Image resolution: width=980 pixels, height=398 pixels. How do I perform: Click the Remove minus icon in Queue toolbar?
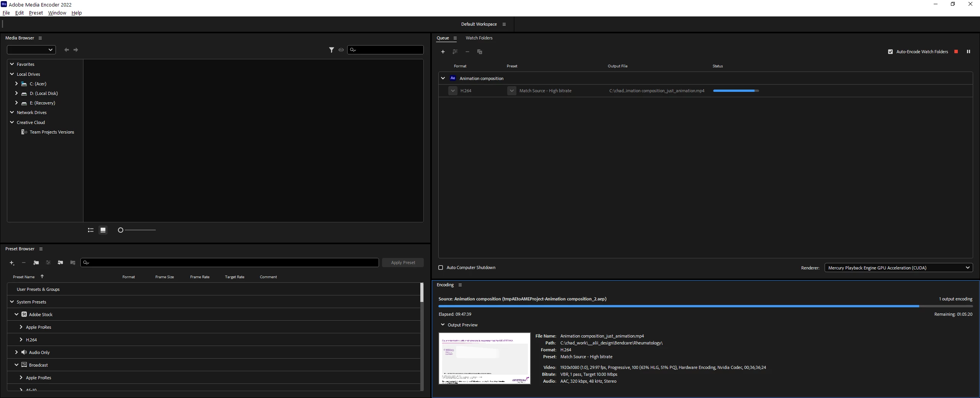tap(467, 52)
